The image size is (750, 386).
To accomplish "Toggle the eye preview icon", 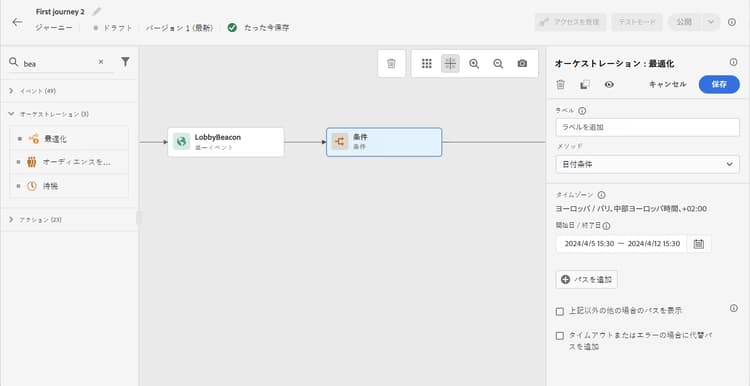I will 609,85.
